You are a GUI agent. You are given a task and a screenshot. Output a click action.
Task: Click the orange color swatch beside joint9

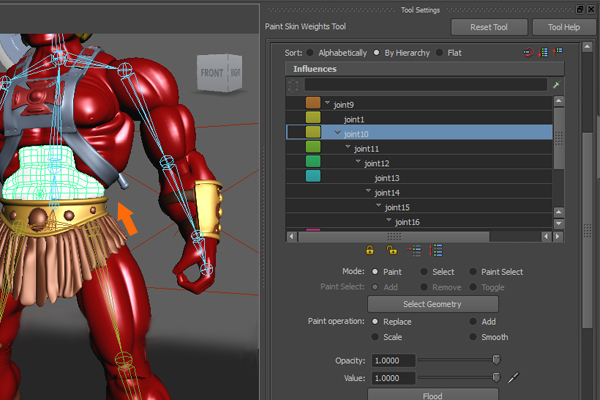pos(313,103)
